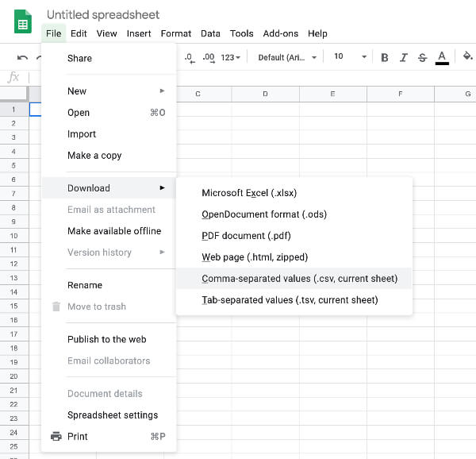Click the Decrease decimal places icon
This screenshot has height=459, width=476.
tap(190, 58)
